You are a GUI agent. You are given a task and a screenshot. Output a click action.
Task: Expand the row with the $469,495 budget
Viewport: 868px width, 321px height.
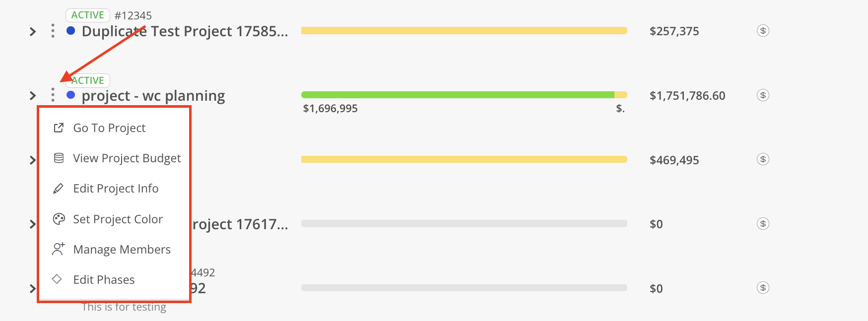click(33, 160)
